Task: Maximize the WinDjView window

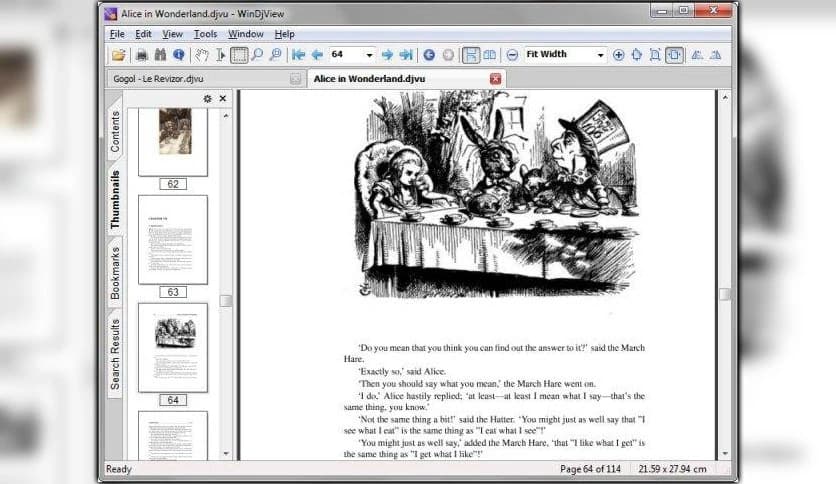Action: pos(684,11)
